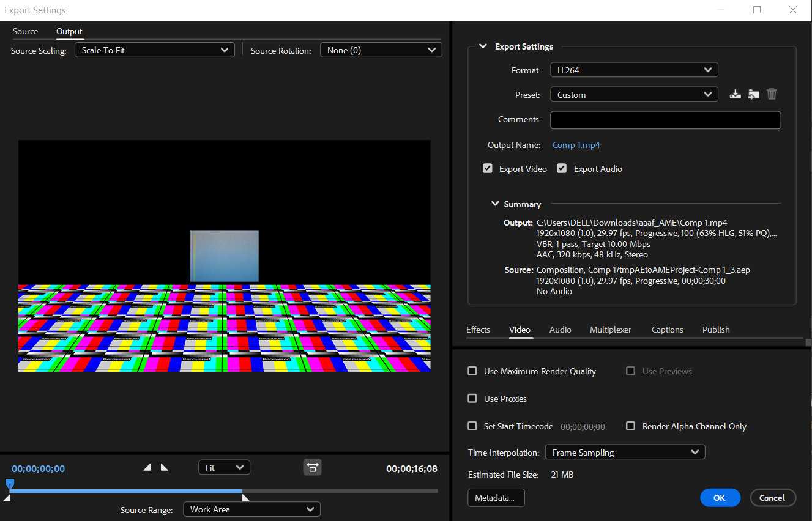
Task: Click the out point marker on the timeline
Action: (x=245, y=498)
